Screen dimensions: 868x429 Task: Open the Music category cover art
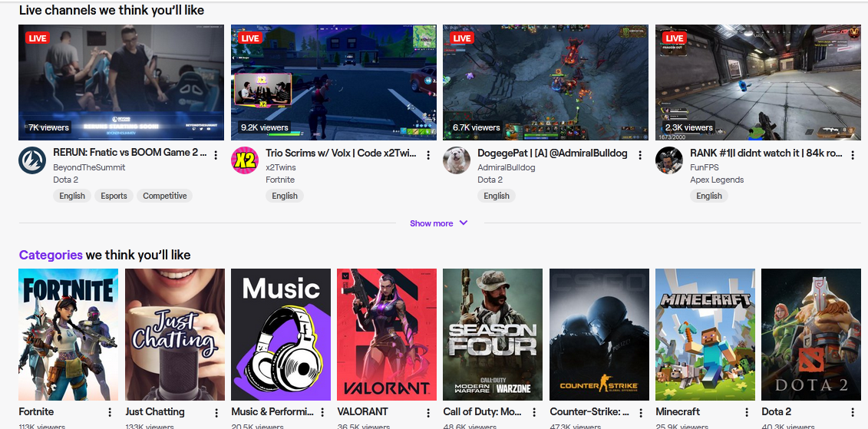pos(281,335)
